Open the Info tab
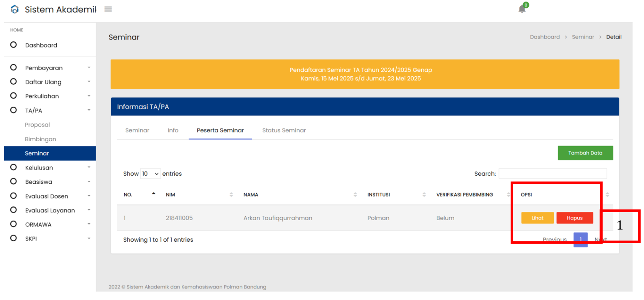This screenshot has height=300, width=644. click(173, 130)
